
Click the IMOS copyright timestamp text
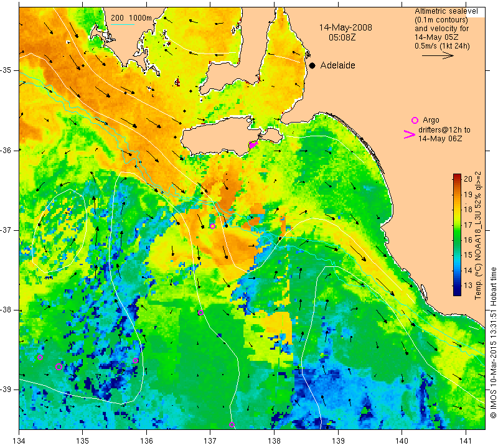coord(493,343)
